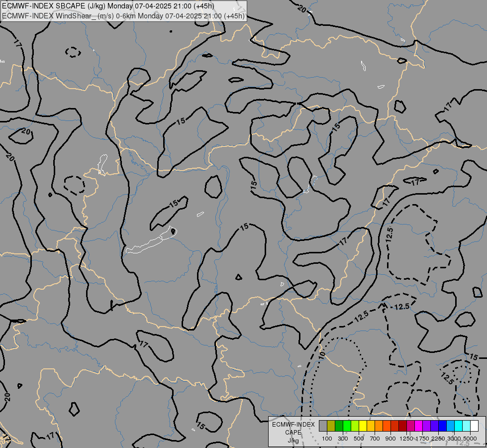This screenshot has height=448, width=487.
Task: Click the 700 legend value
Action: tap(375, 439)
